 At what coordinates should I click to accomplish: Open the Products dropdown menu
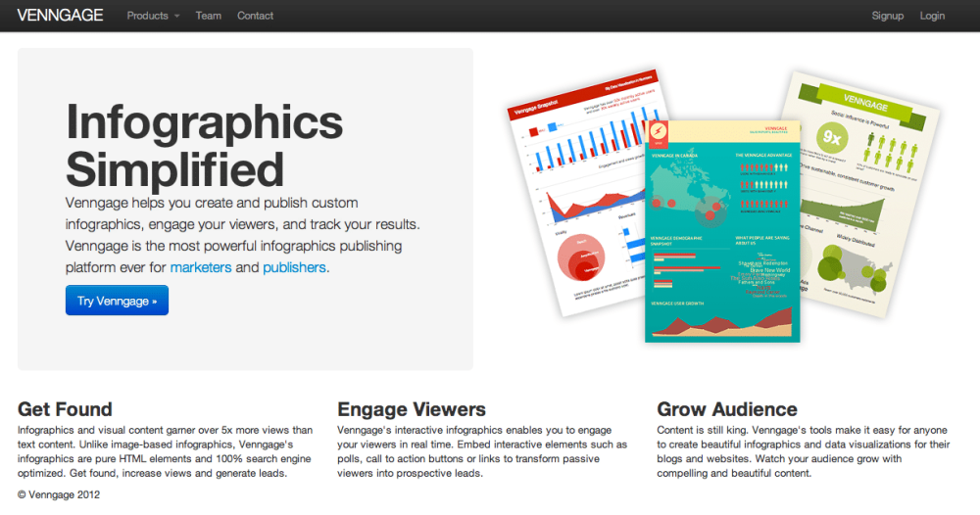(153, 16)
